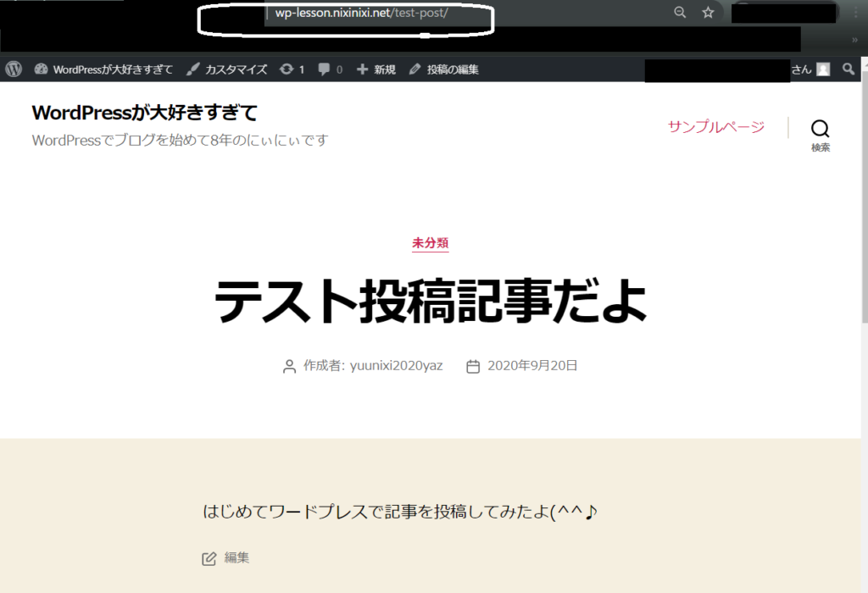Open the comments bubble icon showing 0
Viewport: 868px width, 593px height.
[x=331, y=69]
